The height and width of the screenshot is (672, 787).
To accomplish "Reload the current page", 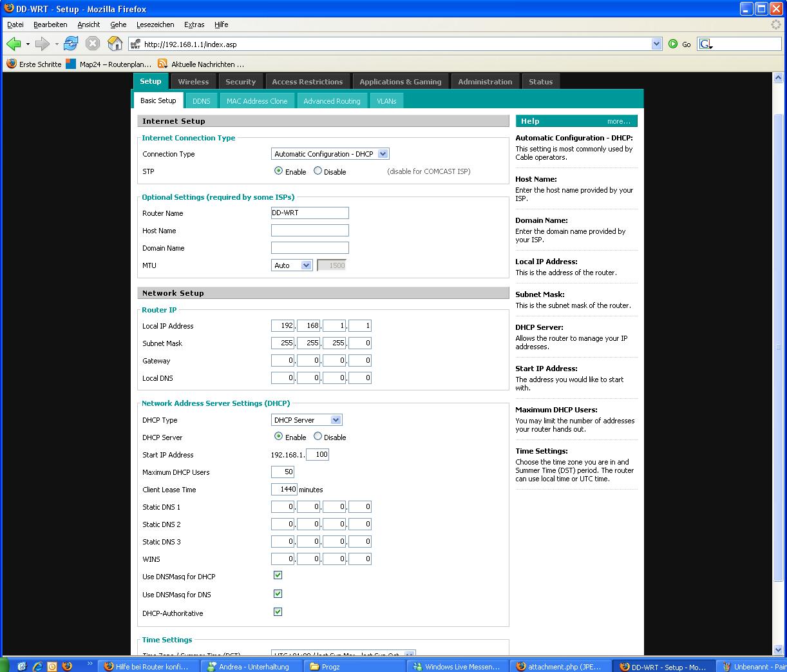I will coord(71,44).
